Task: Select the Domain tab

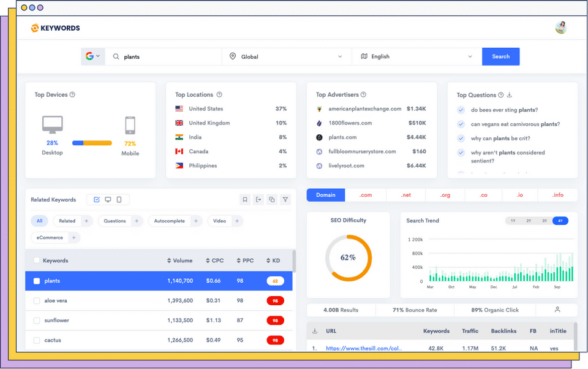Action: pos(325,195)
